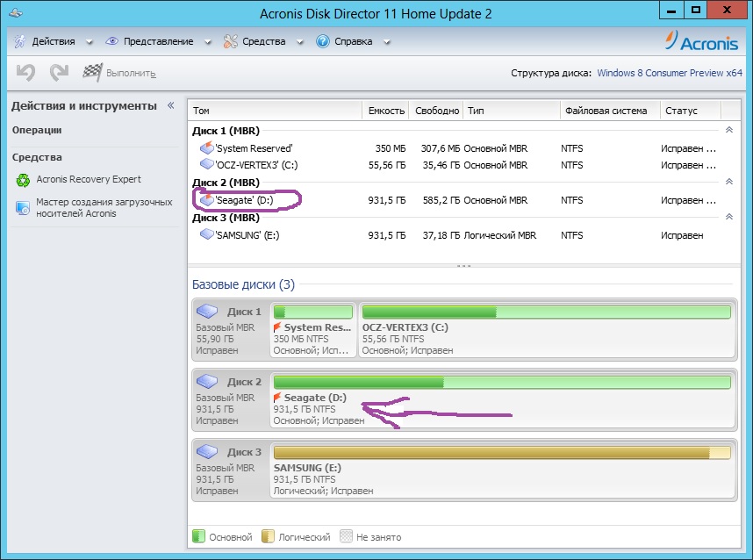This screenshot has width=753, height=560.
Task: Collapse the Диск 2 (MBR) group
Action: click(729, 182)
